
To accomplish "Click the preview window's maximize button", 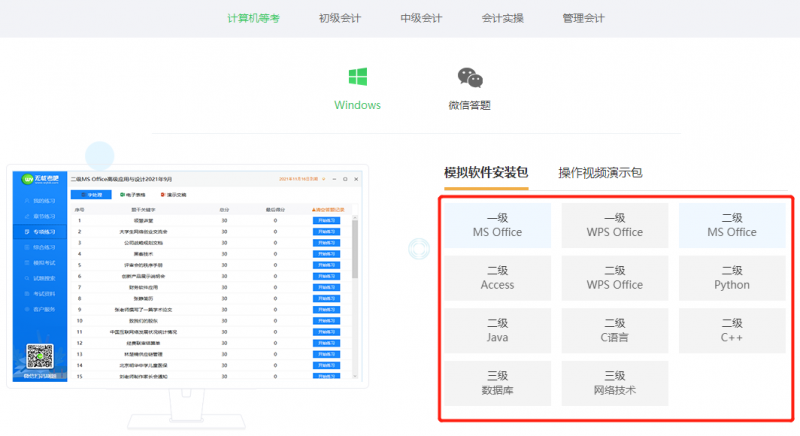I will pos(345,179).
